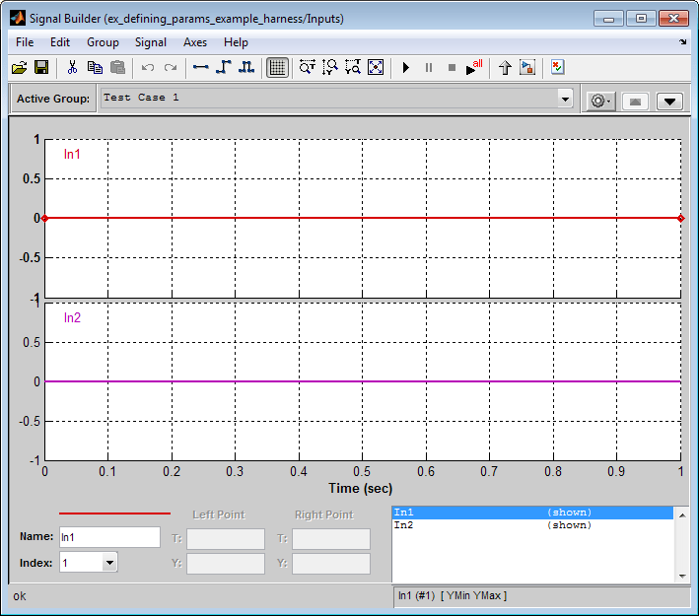Copy the selected signal
The image size is (699, 616).
click(x=95, y=68)
